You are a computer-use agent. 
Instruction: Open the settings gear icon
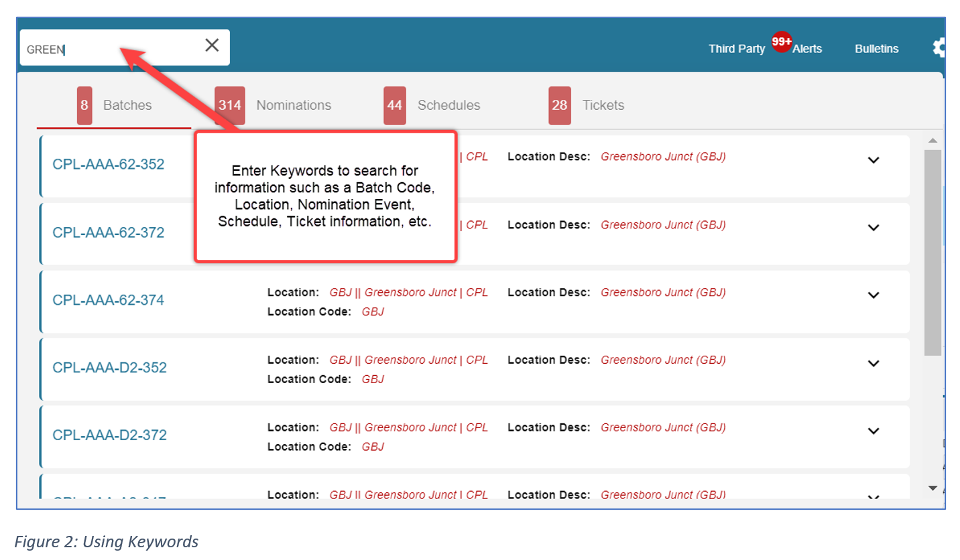tap(939, 48)
